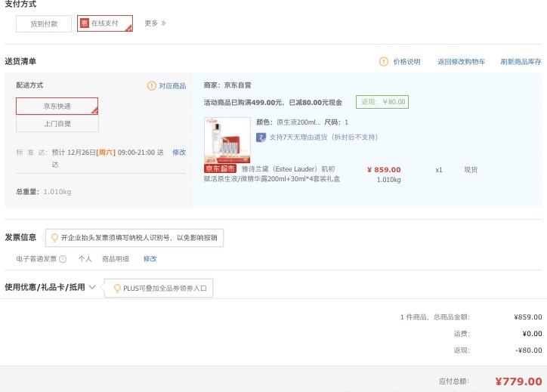Screen dimensions: 547x392
Task: Open the 价格说明 link
Action: point(406,62)
